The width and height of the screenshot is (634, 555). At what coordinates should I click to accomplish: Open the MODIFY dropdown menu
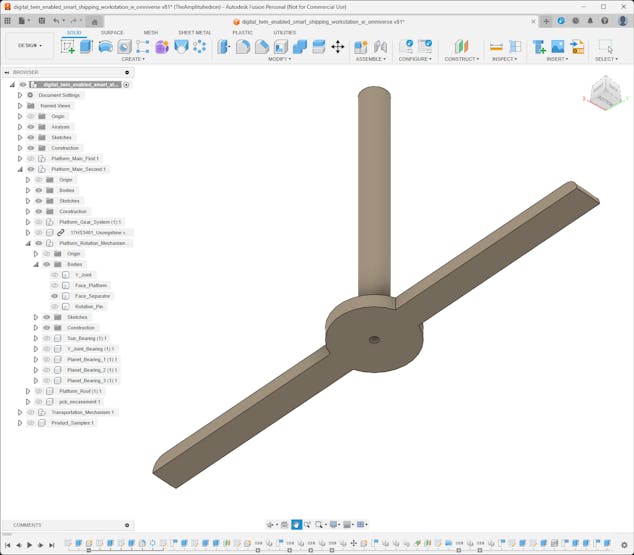(x=280, y=59)
